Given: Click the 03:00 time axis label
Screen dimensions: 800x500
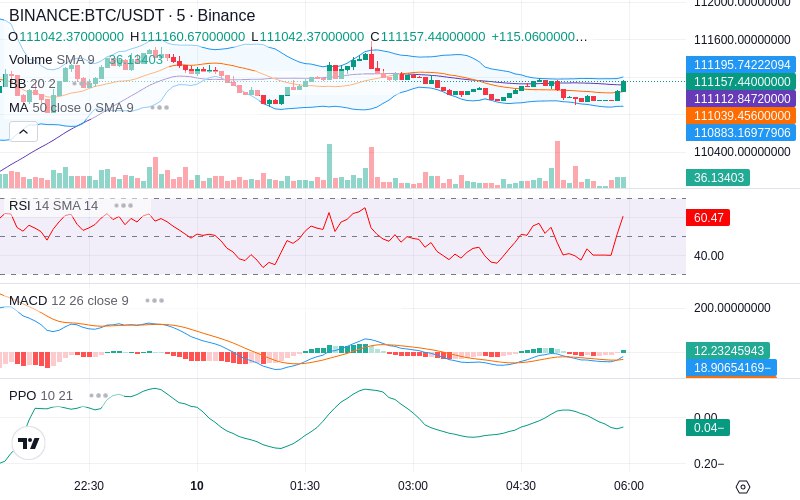Looking at the screenshot, I should click(413, 486).
